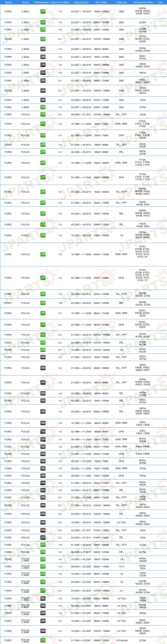Viewport: 167px width, 644px height.
Task: Select production years 08.2004 -> 03.2007
Action: click(x=81, y=567)
